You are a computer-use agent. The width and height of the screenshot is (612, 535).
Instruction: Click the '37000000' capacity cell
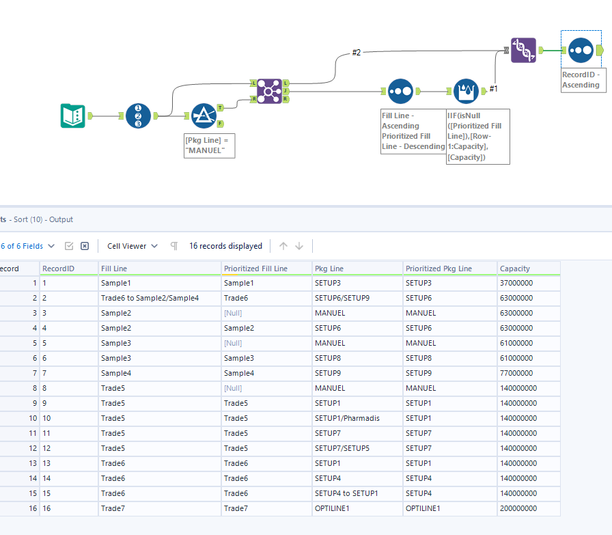(529, 283)
